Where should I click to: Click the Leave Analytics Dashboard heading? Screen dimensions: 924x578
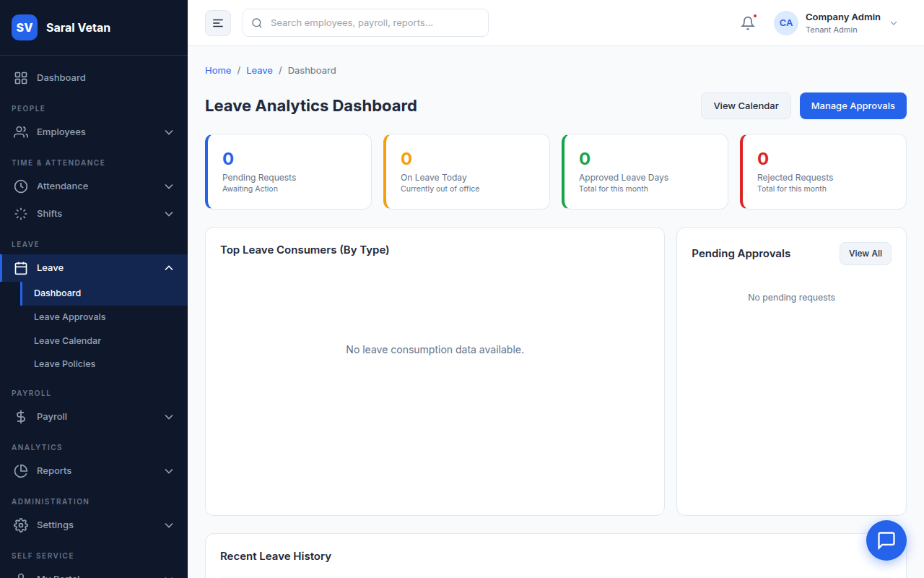(311, 106)
